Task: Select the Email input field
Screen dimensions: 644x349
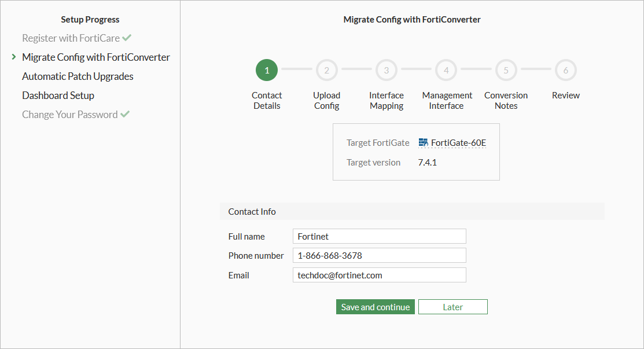Action: coord(379,275)
